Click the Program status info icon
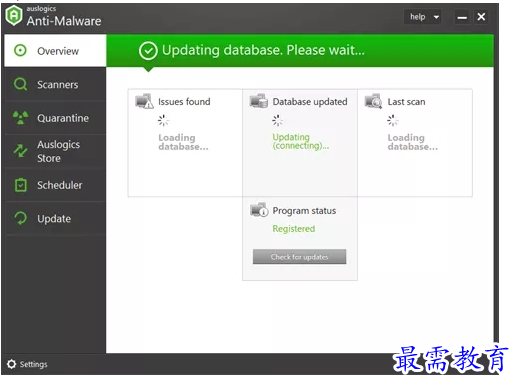The height and width of the screenshot is (390, 517). 259,210
